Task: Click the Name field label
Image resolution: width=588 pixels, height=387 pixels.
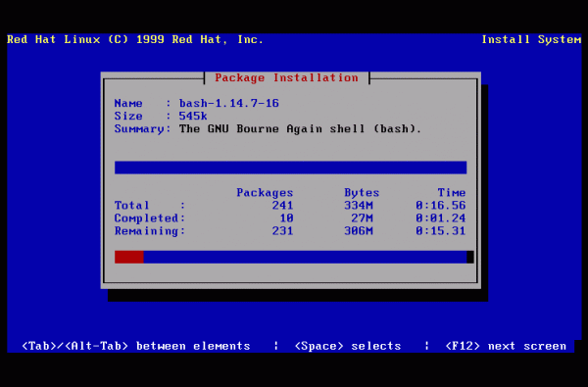Action: pos(128,103)
